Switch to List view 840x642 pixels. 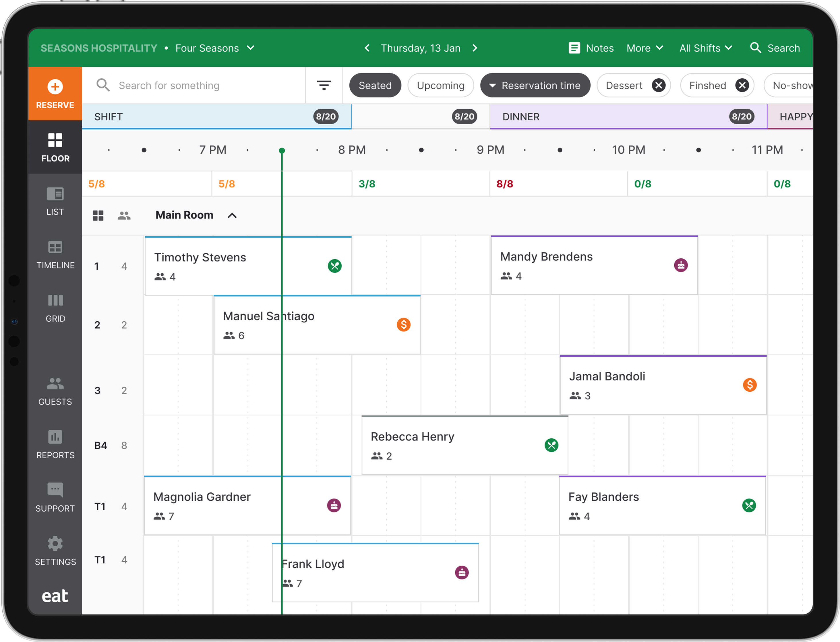[55, 201]
